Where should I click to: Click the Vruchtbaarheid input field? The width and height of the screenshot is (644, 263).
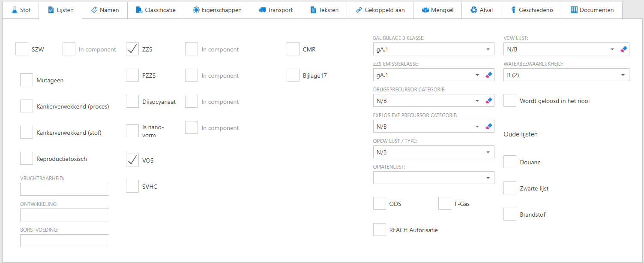65,189
